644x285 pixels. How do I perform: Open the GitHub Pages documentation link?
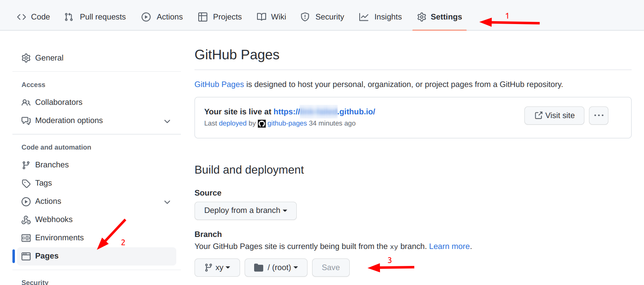[x=219, y=85]
